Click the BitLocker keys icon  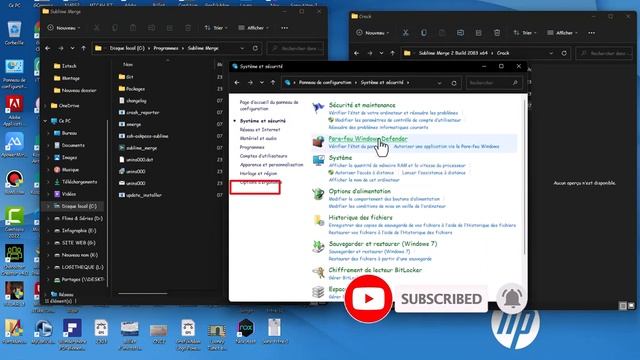[x=318, y=273]
